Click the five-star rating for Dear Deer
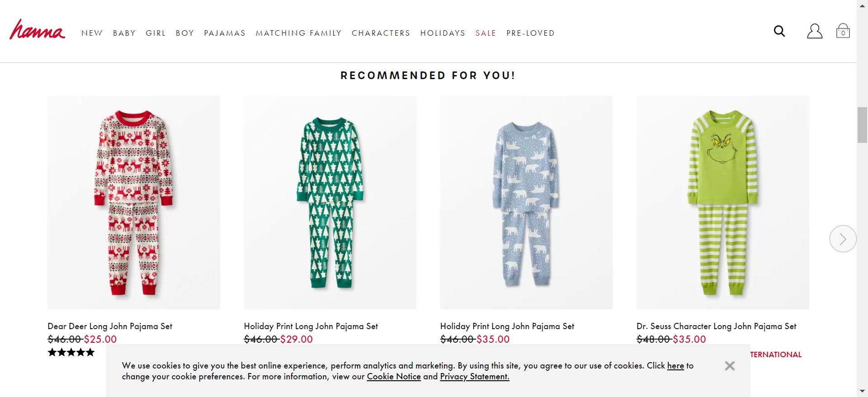Image resolution: width=868 pixels, height=397 pixels. (x=71, y=352)
